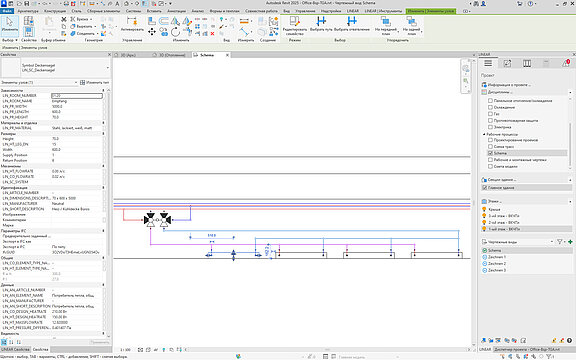This screenshot has width=576, height=360.
Task: Click green plus icon in drawing views
Action: click(x=570, y=242)
